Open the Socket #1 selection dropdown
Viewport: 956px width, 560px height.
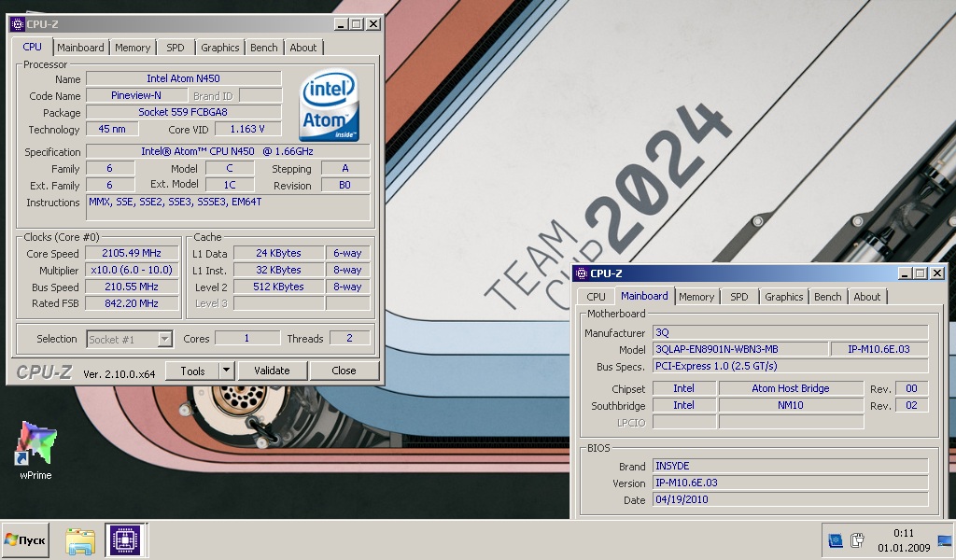pyautogui.click(x=129, y=340)
